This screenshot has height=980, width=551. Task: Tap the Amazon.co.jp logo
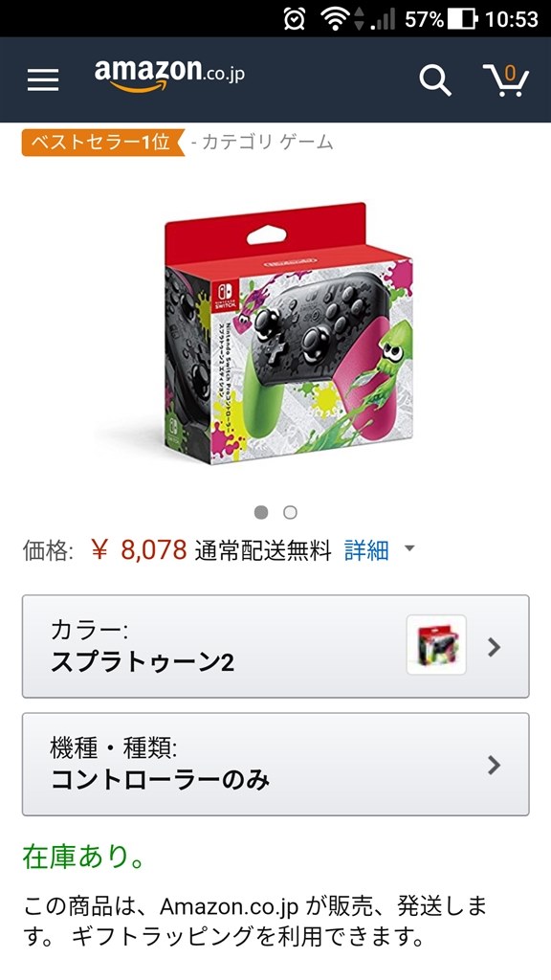click(169, 75)
